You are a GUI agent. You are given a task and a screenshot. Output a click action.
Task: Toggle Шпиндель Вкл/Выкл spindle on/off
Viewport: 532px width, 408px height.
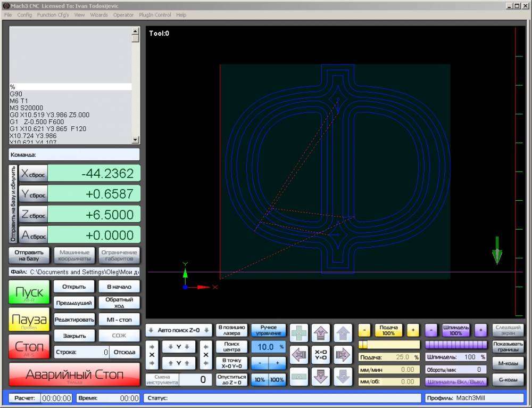tap(455, 382)
